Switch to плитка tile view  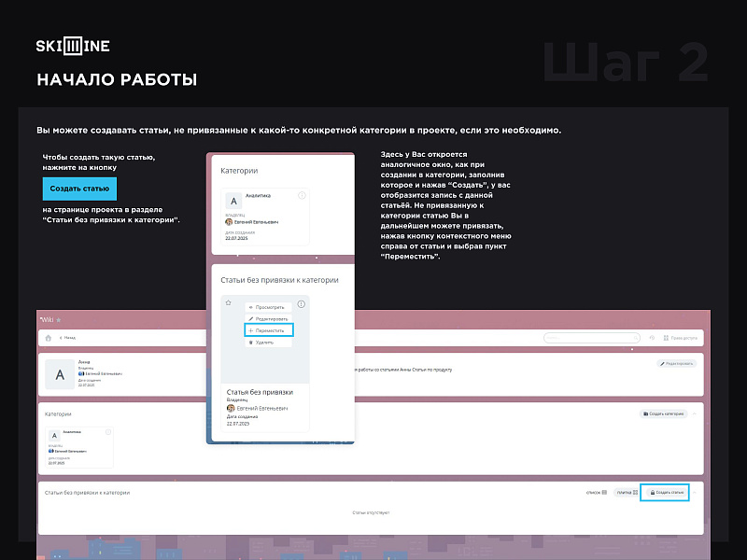pyautogui.click(x=627, y=493)
